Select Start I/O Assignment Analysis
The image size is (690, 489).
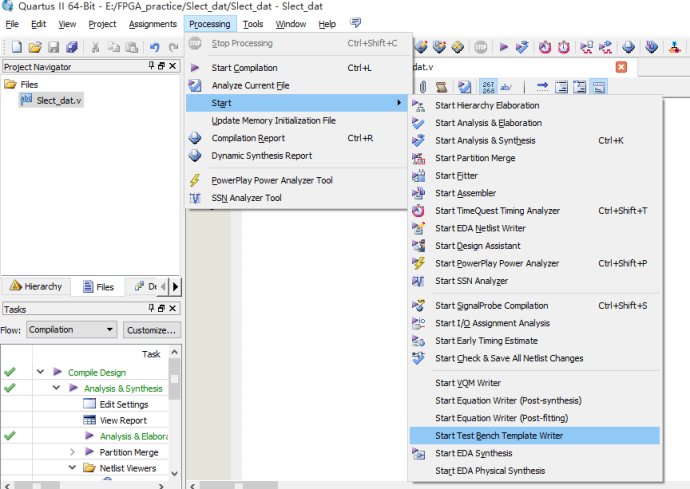click(x=535, y=323)
